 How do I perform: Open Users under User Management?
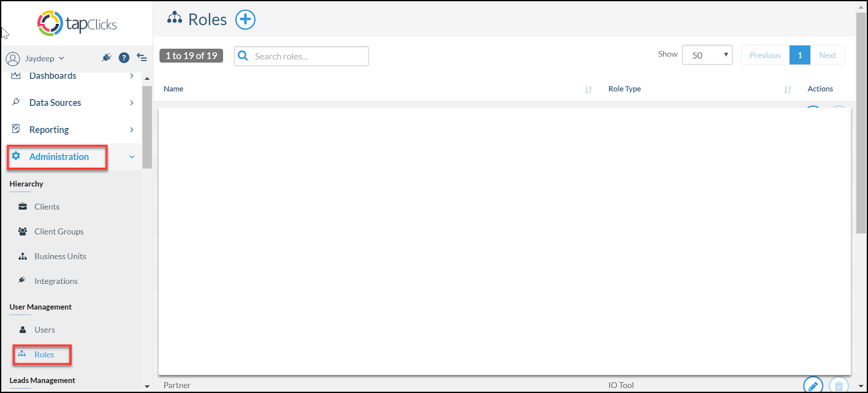[x=44, y=330]
